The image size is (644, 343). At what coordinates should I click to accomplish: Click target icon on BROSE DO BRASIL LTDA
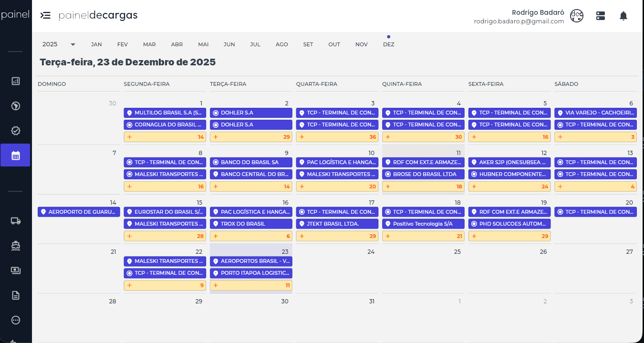coord(388,174)
